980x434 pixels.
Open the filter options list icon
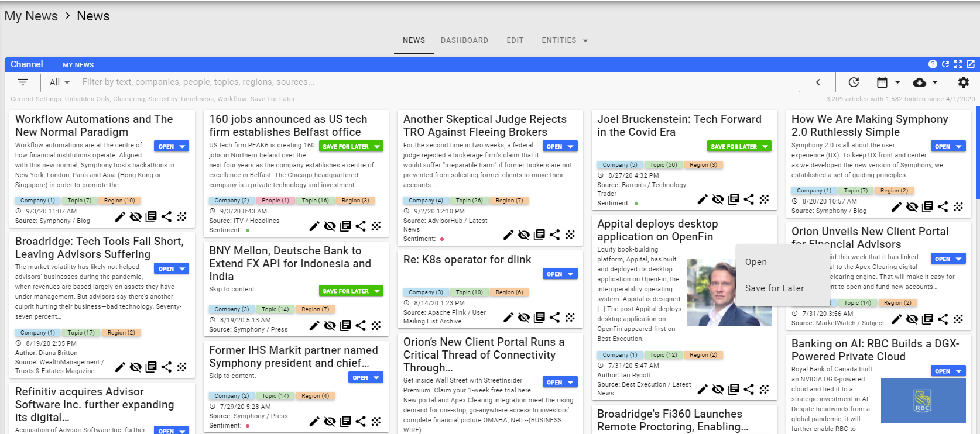[23, 82]
